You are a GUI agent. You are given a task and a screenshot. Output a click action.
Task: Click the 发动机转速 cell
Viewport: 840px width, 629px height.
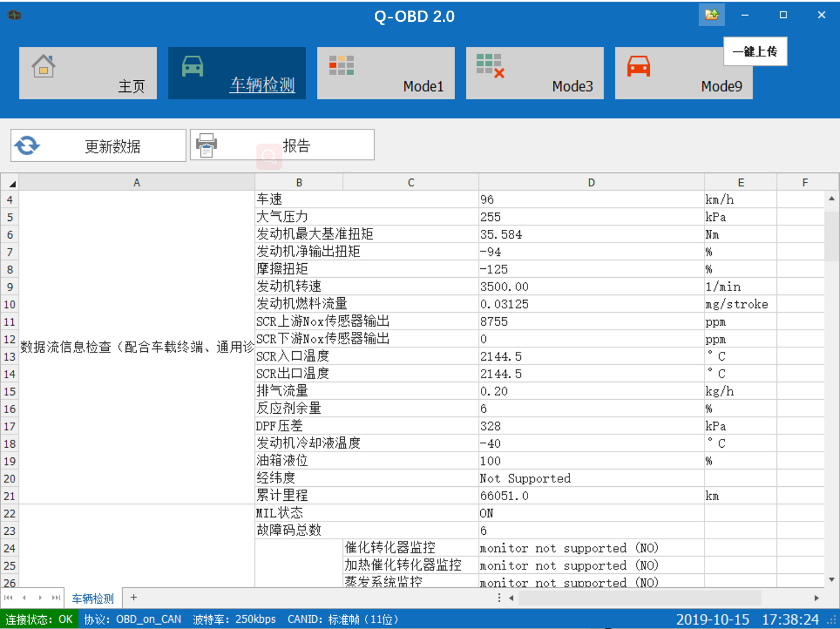coord(366,287)
